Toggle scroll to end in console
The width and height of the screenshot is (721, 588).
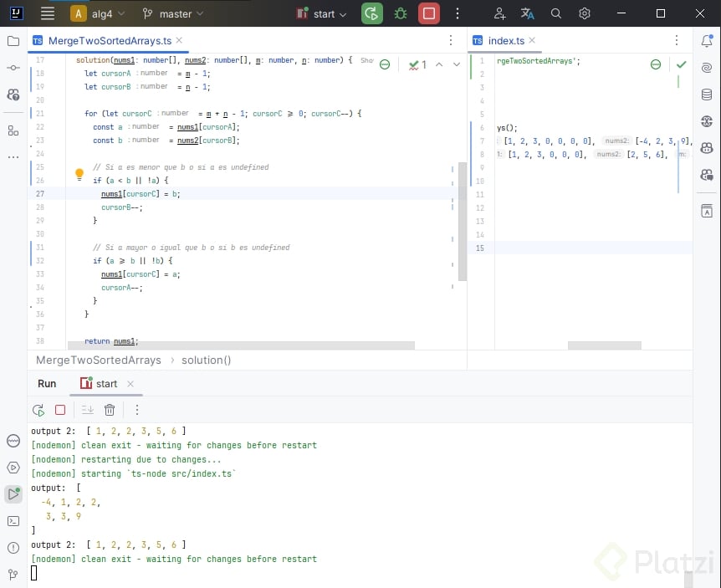point(87,410)
